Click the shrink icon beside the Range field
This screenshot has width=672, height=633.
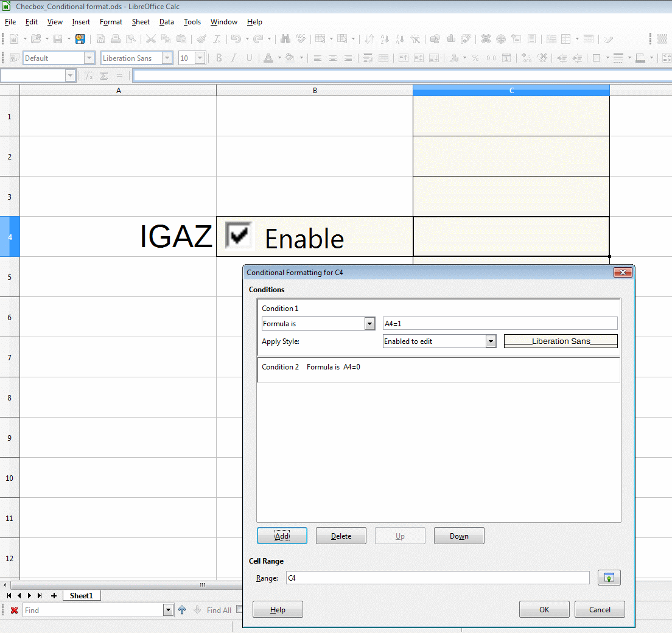(x=609, y=578)
